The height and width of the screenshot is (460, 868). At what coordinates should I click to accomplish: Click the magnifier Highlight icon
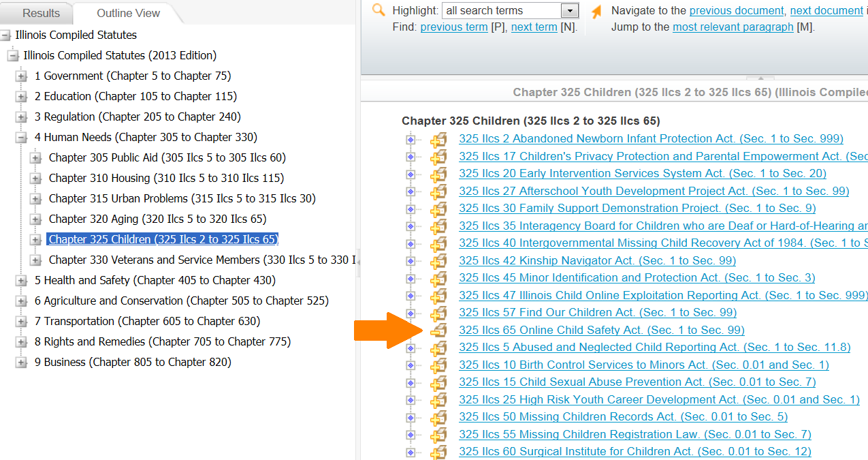click(379, 10)
